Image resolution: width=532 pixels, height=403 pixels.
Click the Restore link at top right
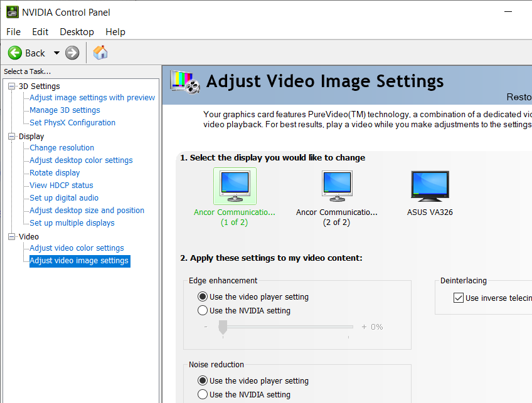(519, 97)
